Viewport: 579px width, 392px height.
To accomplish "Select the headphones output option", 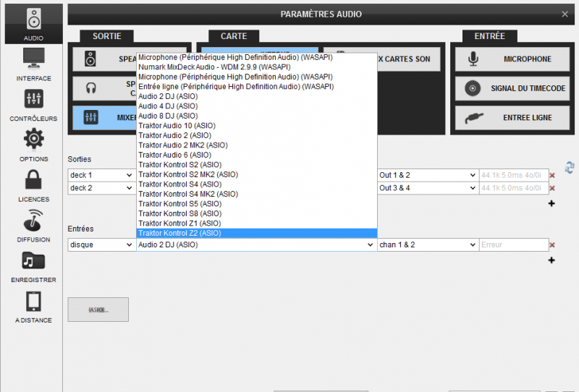I will [104, 88].
